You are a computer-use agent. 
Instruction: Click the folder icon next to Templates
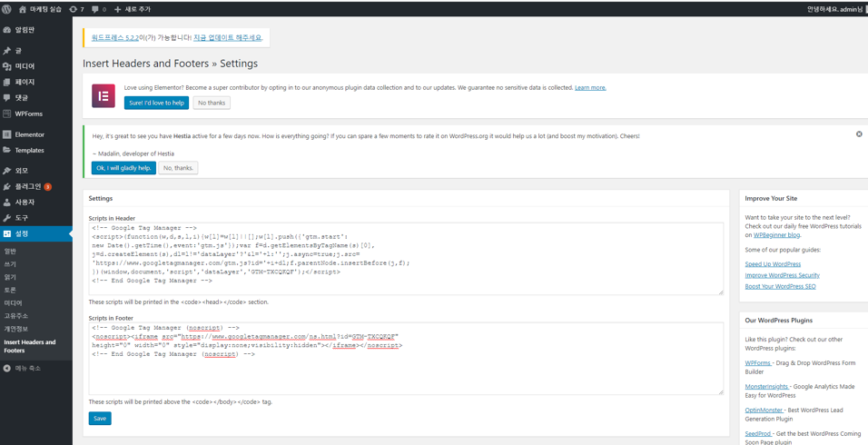(x=6, y=150)
